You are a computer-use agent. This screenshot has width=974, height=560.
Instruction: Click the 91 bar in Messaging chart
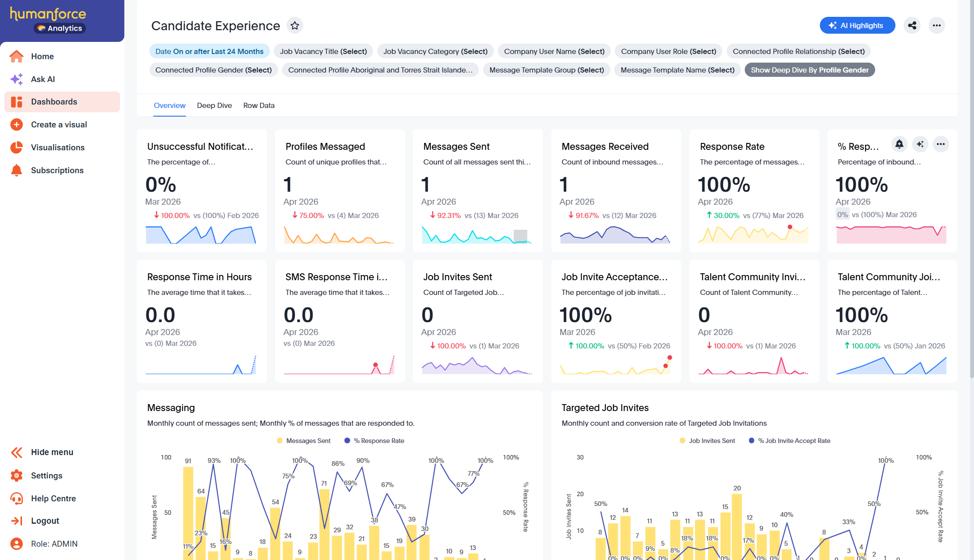coord(188,513)
